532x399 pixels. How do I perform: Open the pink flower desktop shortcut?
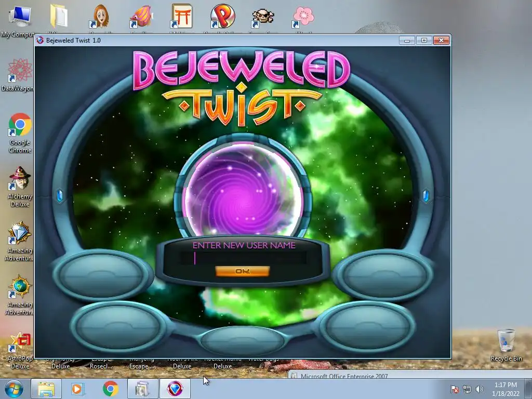(x=303, y=16)
